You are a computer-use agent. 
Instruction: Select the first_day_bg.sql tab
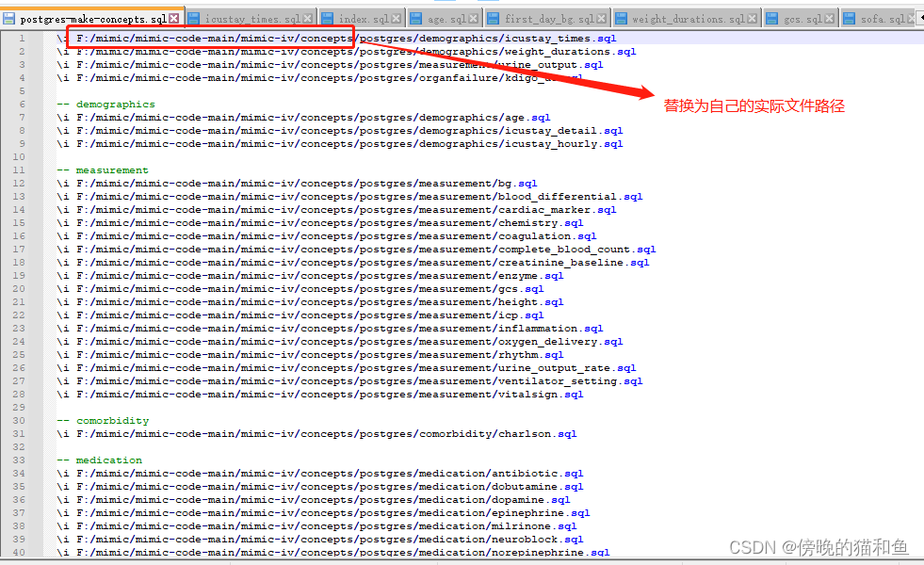(547, 19)
